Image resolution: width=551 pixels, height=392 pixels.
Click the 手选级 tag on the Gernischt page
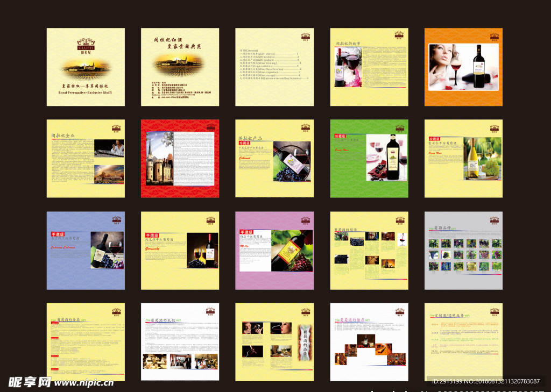(152, 236)
